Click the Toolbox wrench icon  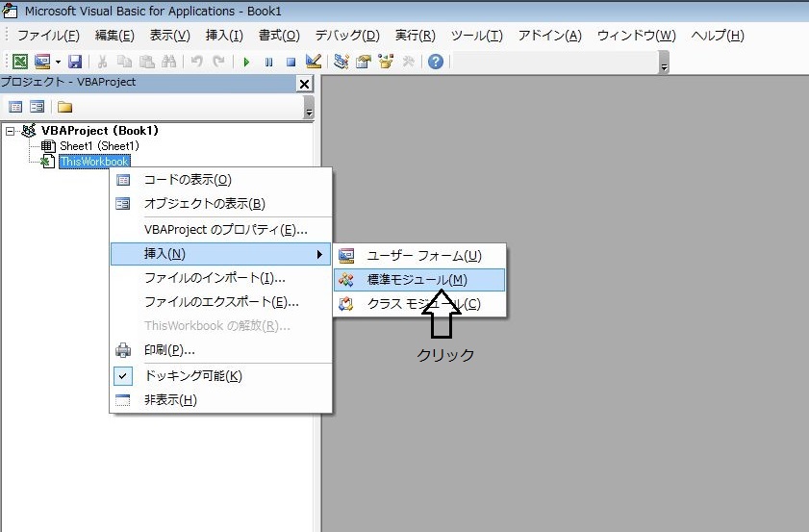(x=409, y=62)
